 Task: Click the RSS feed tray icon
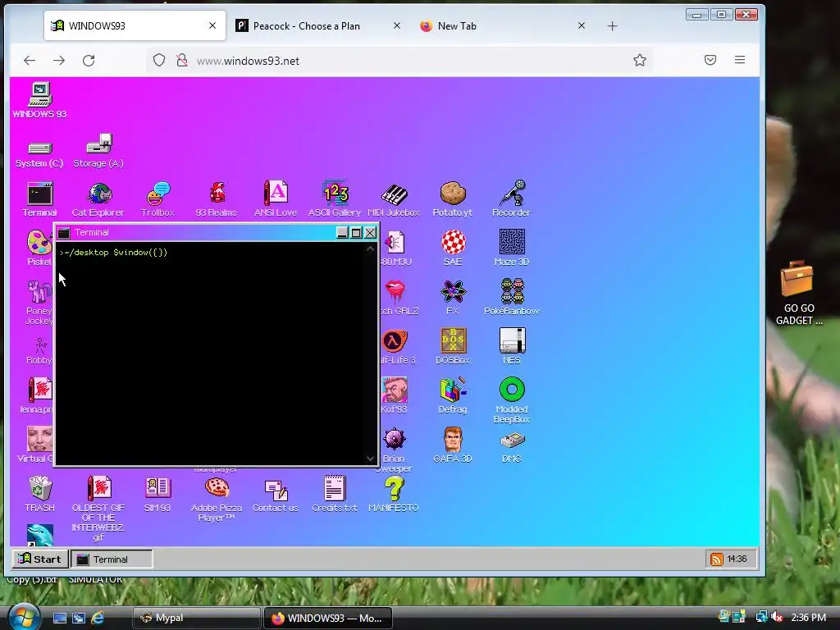tap(716, 559)
